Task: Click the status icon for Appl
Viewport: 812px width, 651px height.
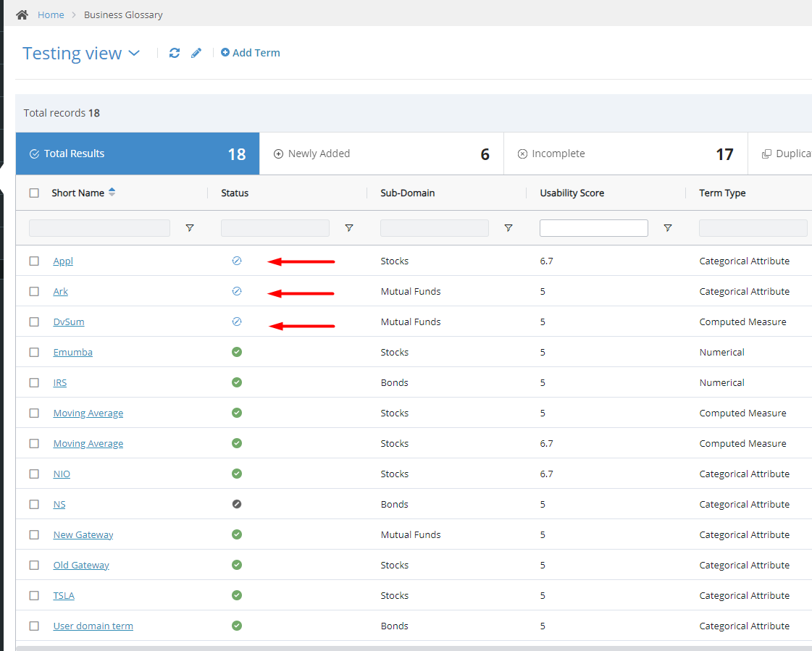Action: point(237,261)
